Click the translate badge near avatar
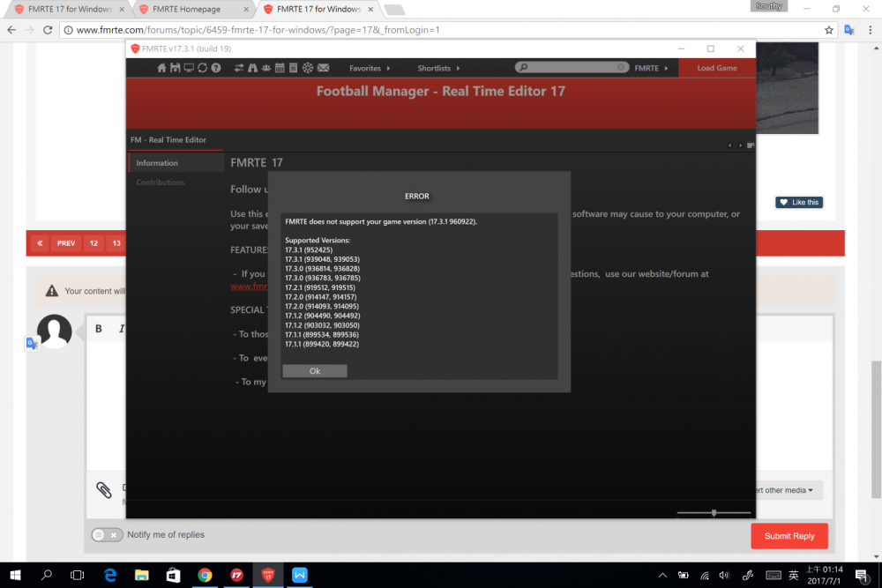Screen dimensions: 882x588 (32, 343)
